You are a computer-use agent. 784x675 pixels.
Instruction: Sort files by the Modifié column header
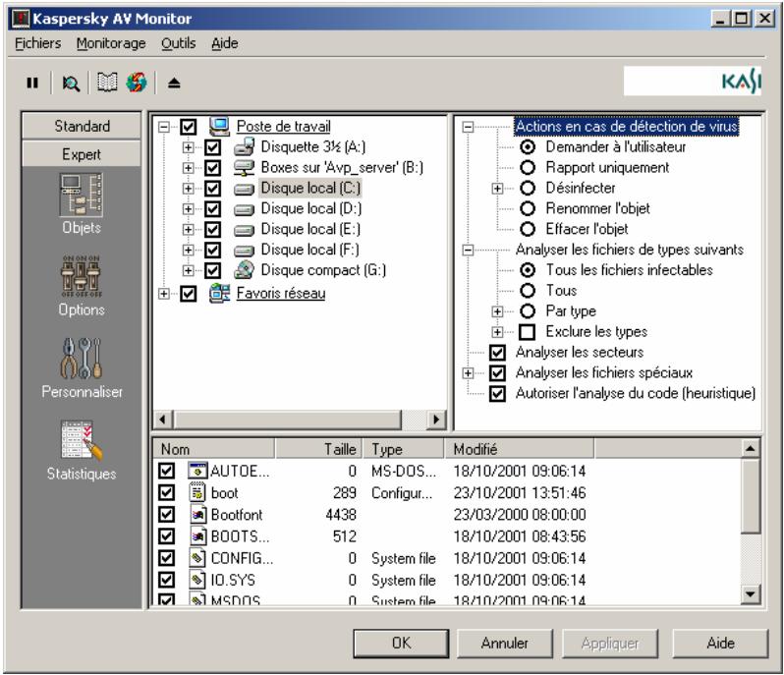click(x=519, y=449)
